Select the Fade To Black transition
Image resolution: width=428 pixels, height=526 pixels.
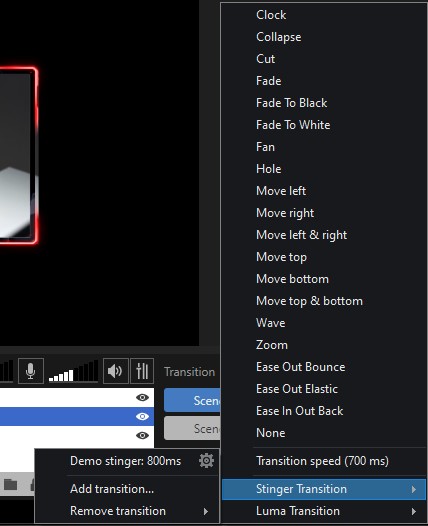pos(291,103)
